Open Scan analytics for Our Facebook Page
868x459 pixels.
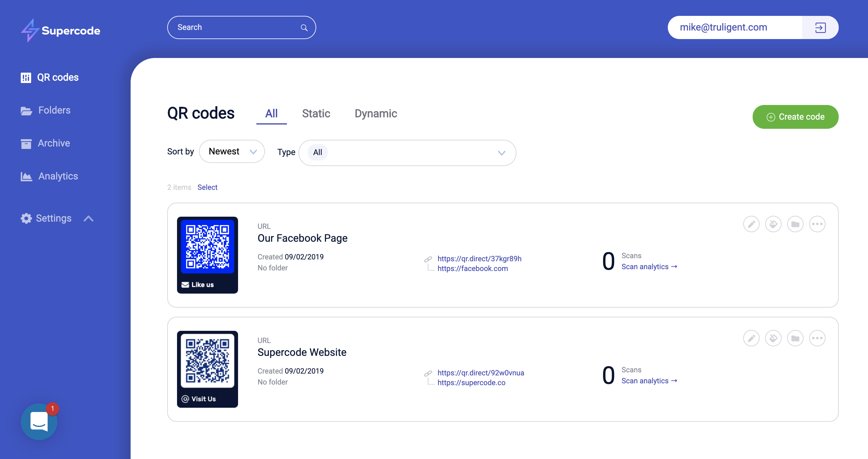pyautogui.click(x=649, y=266)
